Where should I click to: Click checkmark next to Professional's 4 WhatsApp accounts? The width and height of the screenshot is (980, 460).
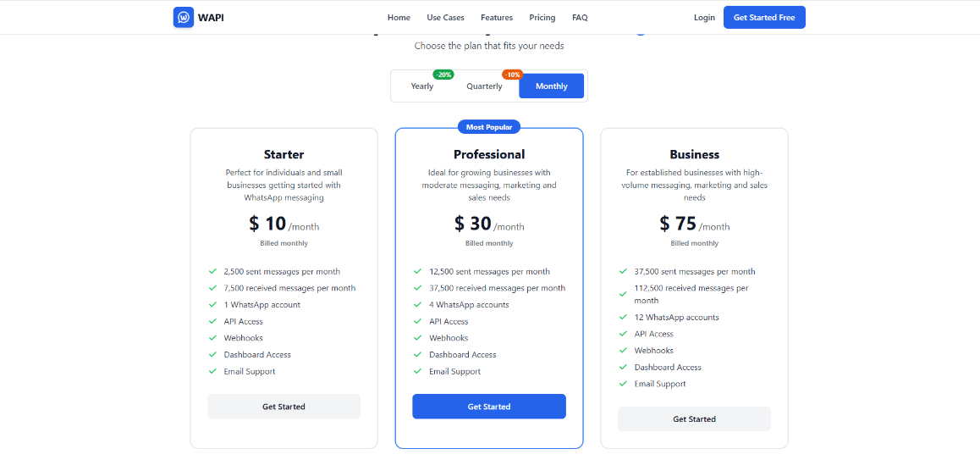point(417,305)
